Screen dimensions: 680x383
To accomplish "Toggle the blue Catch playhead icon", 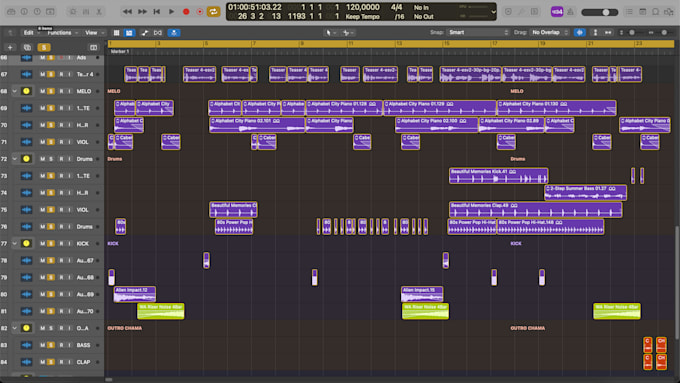I will (x=174, y=33).
